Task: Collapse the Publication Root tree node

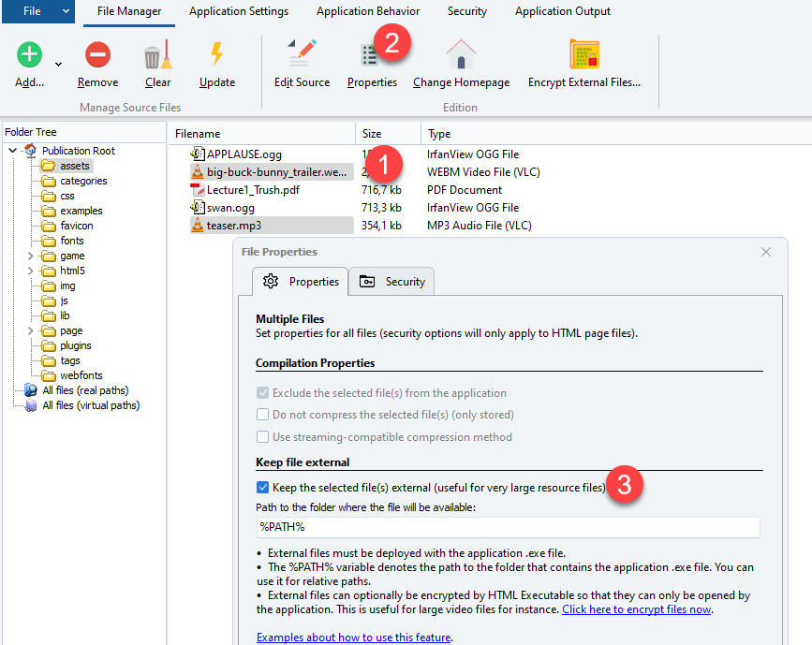Action: pos(12,151)
